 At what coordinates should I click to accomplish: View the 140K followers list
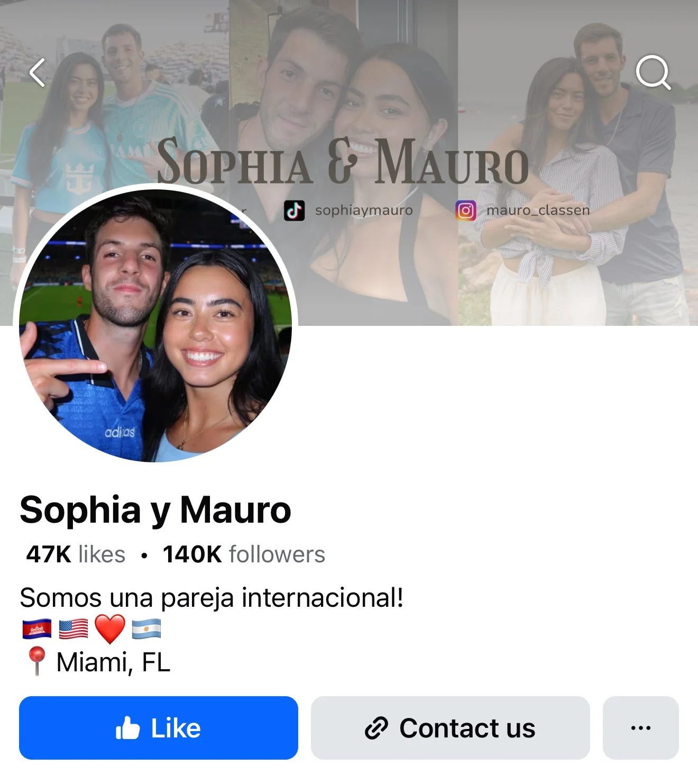pos(244,554)
